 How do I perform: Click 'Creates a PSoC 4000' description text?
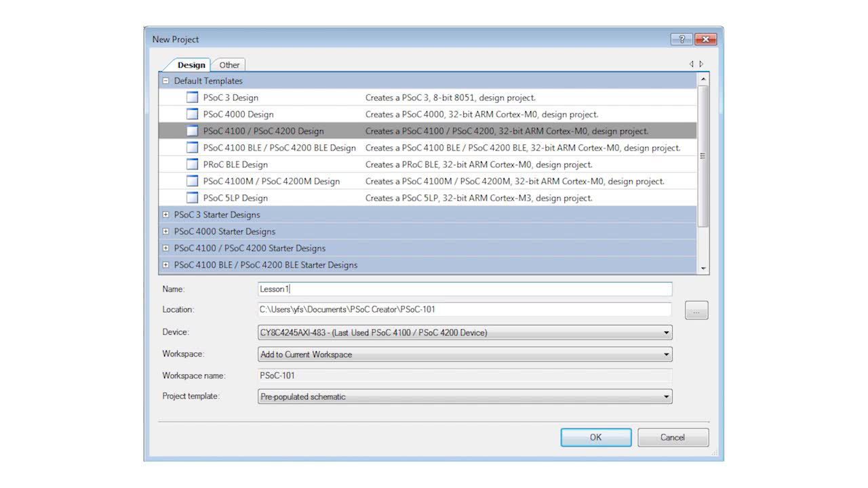(481, 115)
